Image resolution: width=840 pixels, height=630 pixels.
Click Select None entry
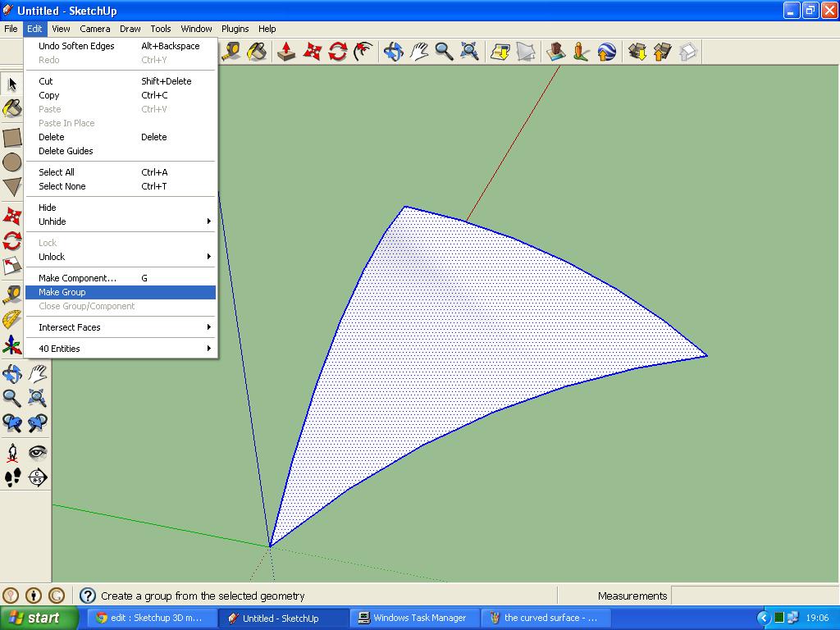point(121,186)
